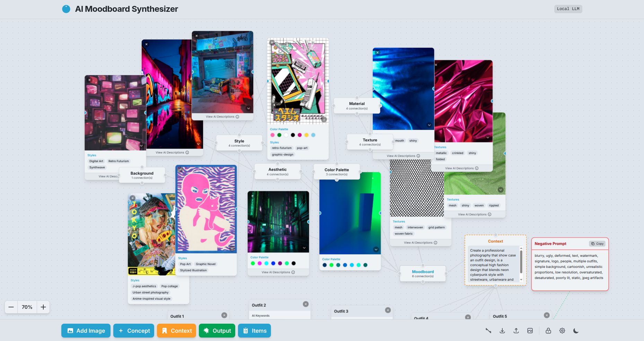Select the Aesthetic concept node

coord(277,172)
